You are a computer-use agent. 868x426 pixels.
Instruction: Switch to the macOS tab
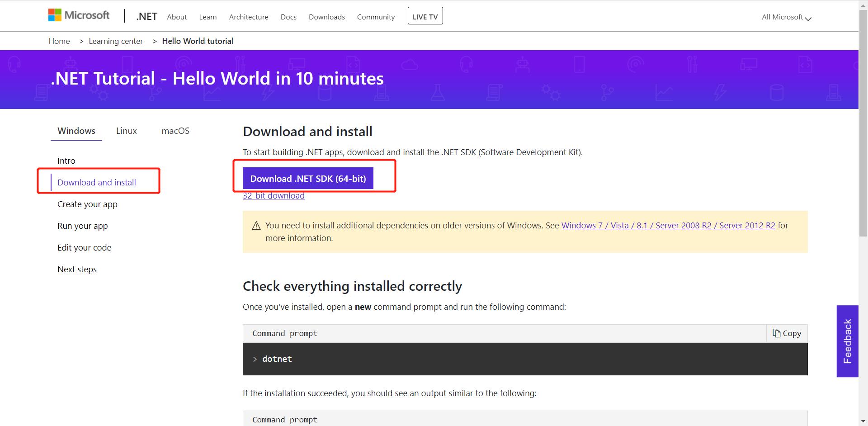pyautogui.click(x=175, y=131)
